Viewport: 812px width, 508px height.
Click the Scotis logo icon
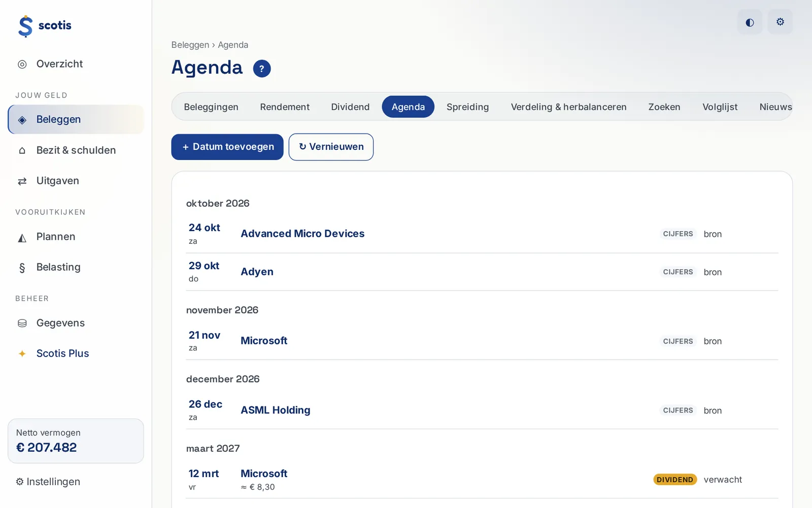25,26
